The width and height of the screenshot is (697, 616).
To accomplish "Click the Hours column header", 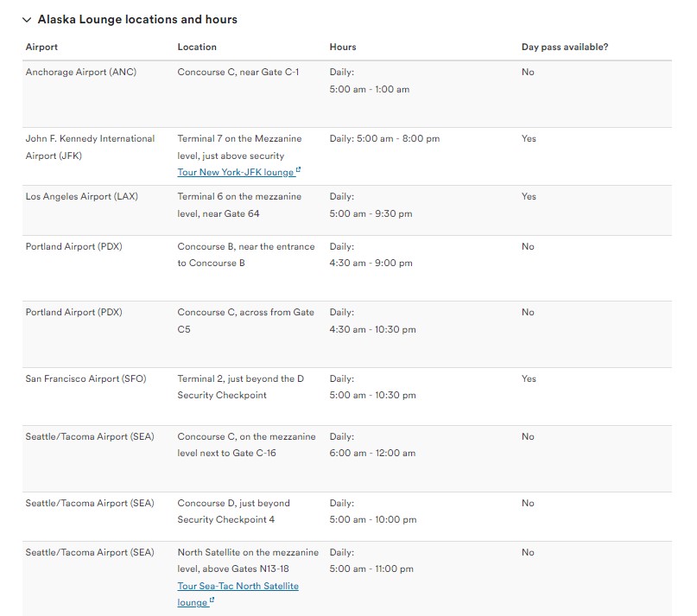I will 343,47.
